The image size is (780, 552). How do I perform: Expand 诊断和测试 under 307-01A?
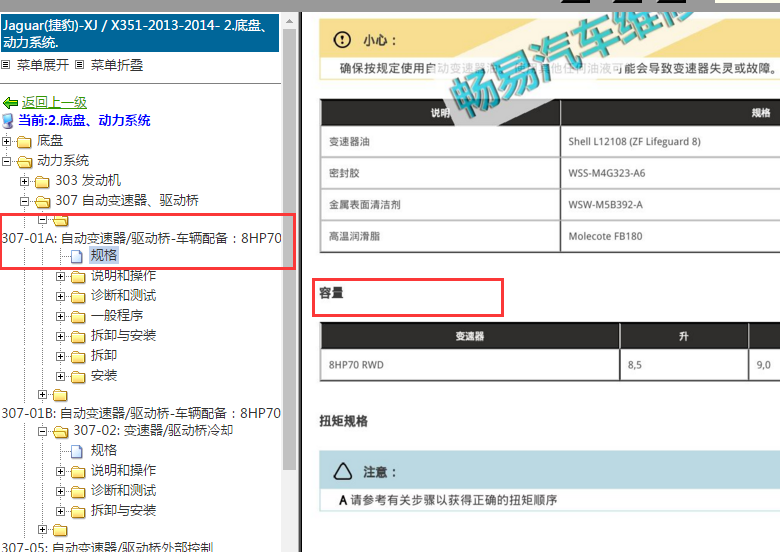click(60, 296)
